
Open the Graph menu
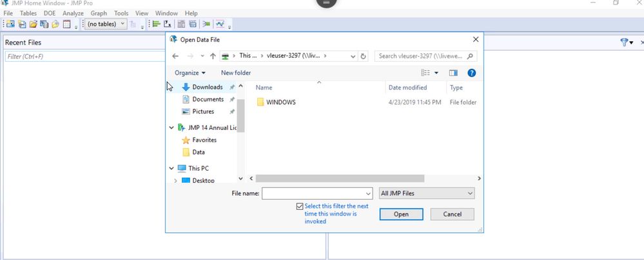(99, 13)
